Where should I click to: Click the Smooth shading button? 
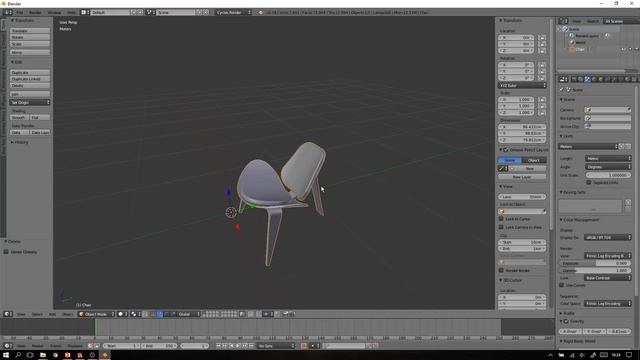point(20,117)
